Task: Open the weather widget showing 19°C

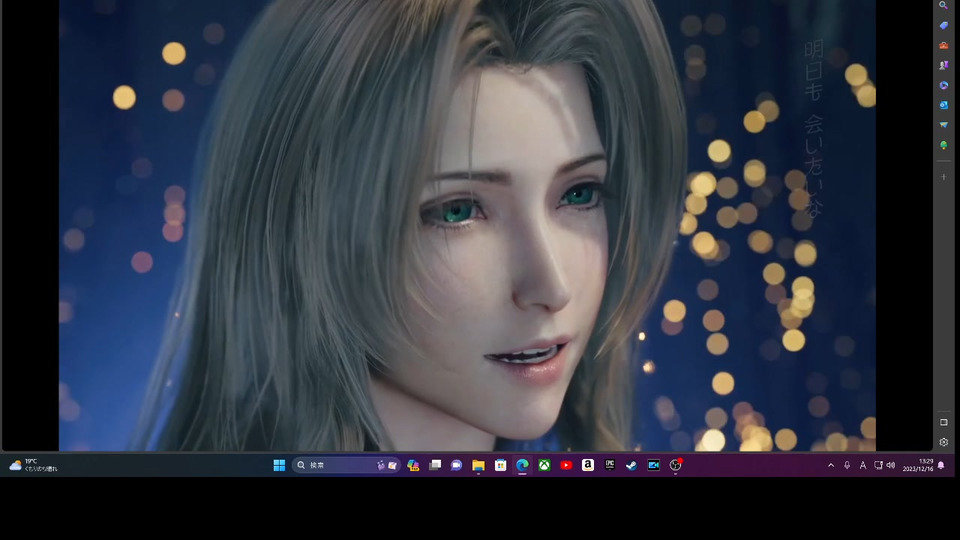Action: [33, 465]
